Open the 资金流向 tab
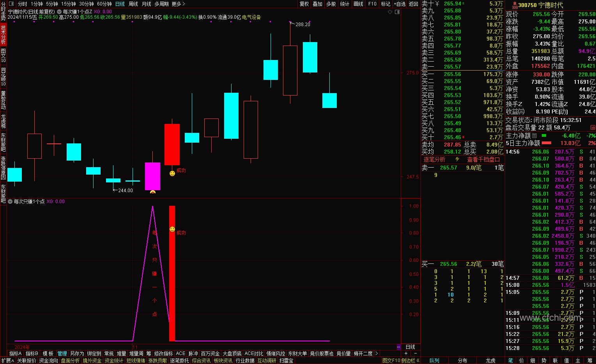This screenshot has width=596, height=364. pyautogui.click(x=49, y=360)
